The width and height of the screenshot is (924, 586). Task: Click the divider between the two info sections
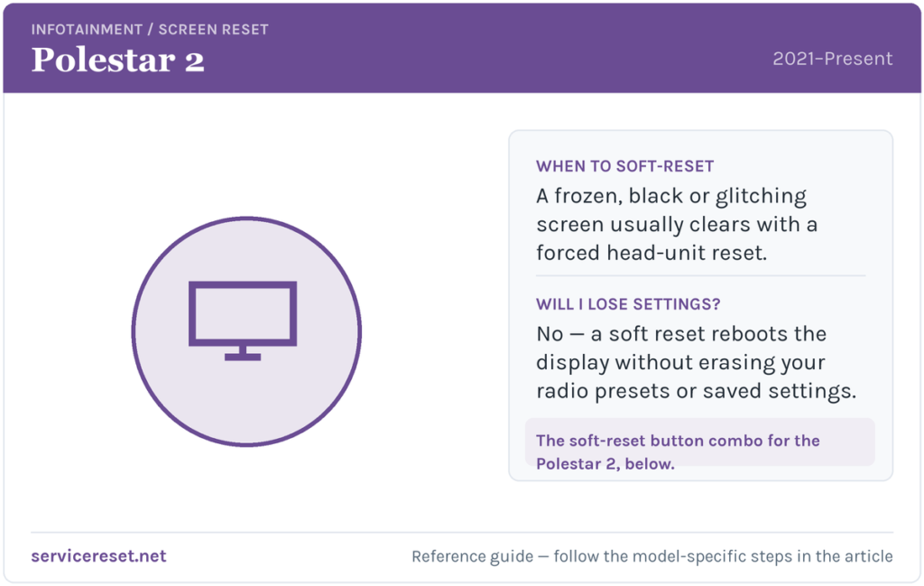(700, 275)
